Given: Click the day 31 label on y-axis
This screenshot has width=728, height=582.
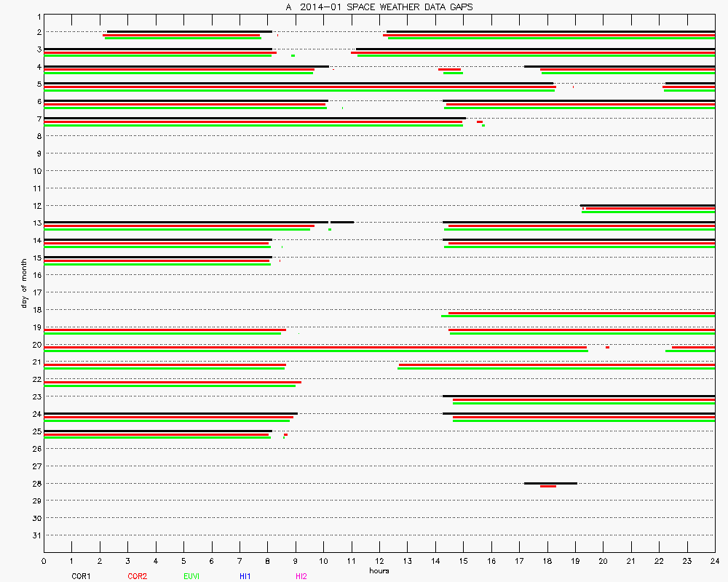Looking at the screenshot, I should 36,535.
